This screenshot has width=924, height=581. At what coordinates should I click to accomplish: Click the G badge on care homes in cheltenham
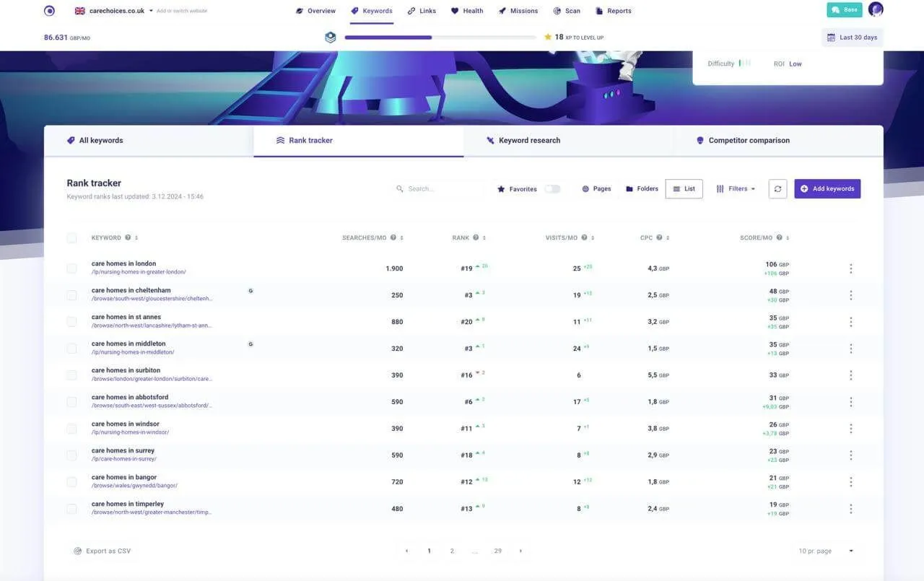[x=250, y=291]
